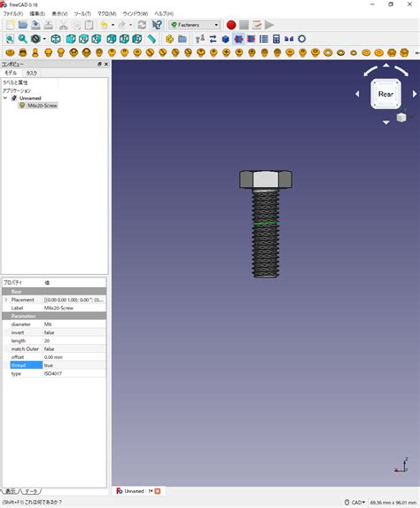Click the Fit Selection magnifier icon
Viewport: 420px width, 508px height.
(x=23, y=39)
